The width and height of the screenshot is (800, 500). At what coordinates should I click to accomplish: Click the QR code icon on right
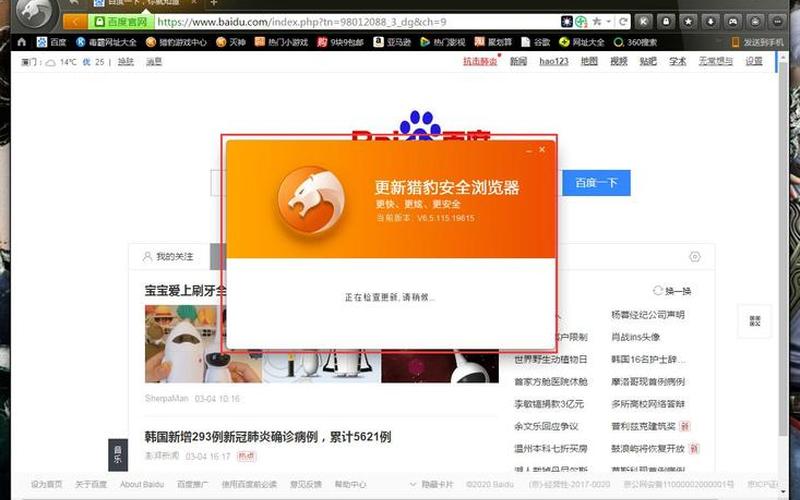tap(755, 321)
